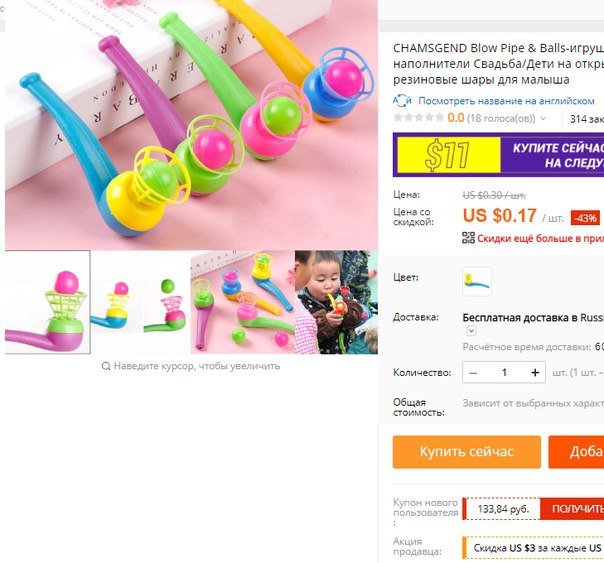The image size is (604, 563).
Task: Open the child blowing toy thumbnail
Action: tap(336, 302)
